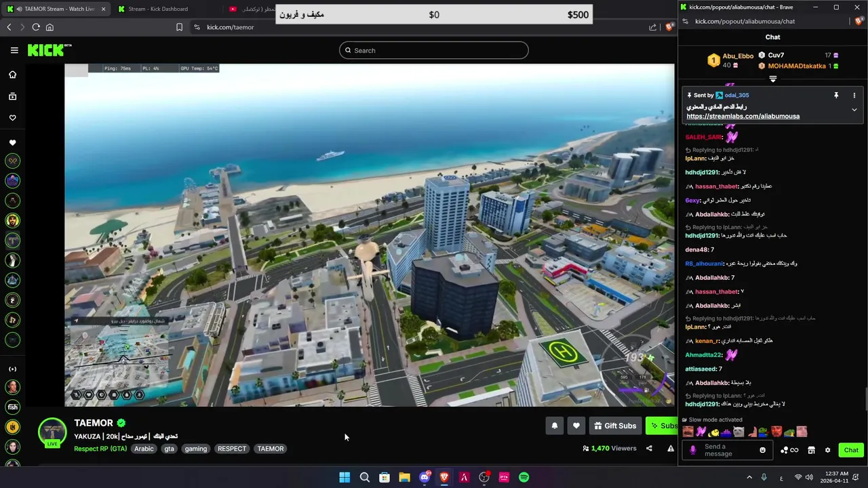Click attiasaeed username in chat
868x488 pixels.
click(x=701, y=369)
